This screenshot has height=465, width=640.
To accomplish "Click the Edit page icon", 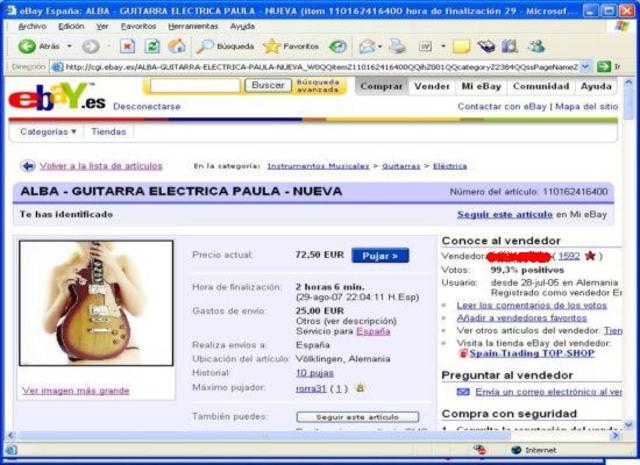I will pyautogui.click(x=425, y=47).
